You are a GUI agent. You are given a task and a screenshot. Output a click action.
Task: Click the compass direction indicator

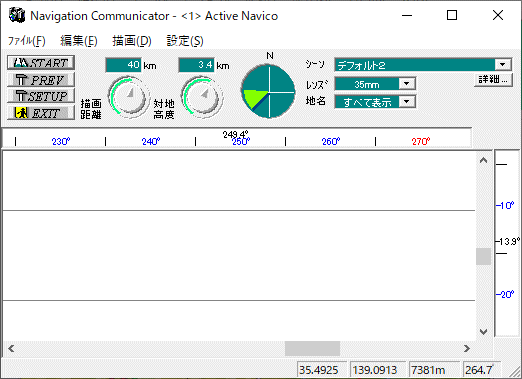pyautogui.click(x=269, y=91)
